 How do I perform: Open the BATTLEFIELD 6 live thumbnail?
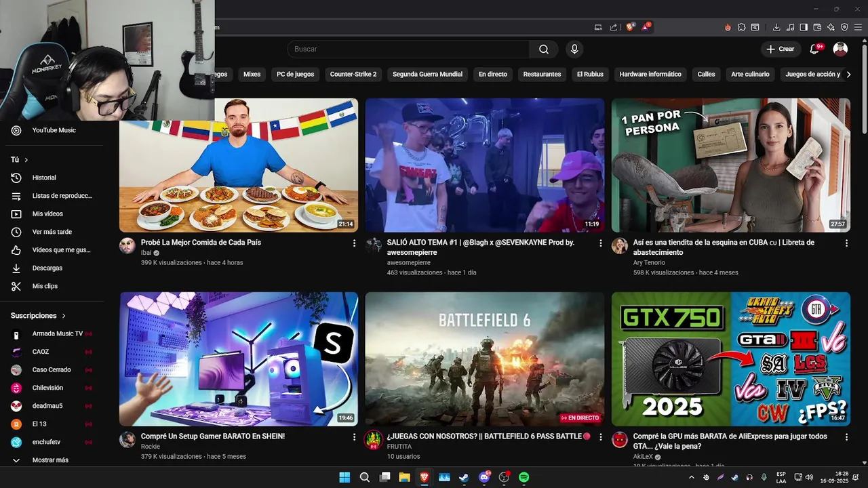[x=485, y=359]
